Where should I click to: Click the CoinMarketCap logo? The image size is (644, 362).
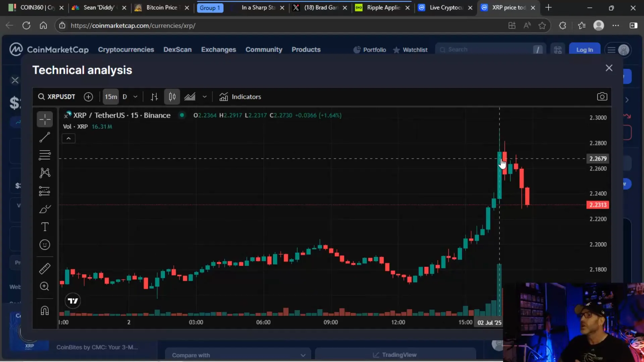(x=49, y=50)
